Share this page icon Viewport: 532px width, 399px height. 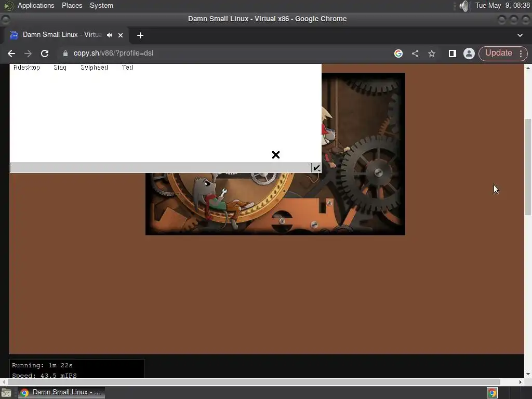tap(415, 54)
